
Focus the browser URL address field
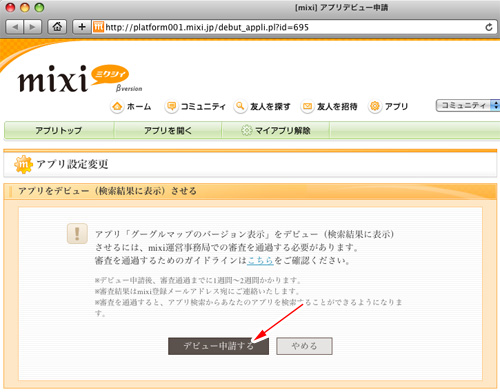click(293, 27)
